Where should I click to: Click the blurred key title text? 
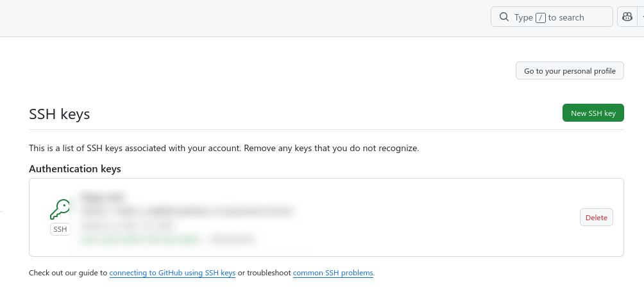[103, 196]
